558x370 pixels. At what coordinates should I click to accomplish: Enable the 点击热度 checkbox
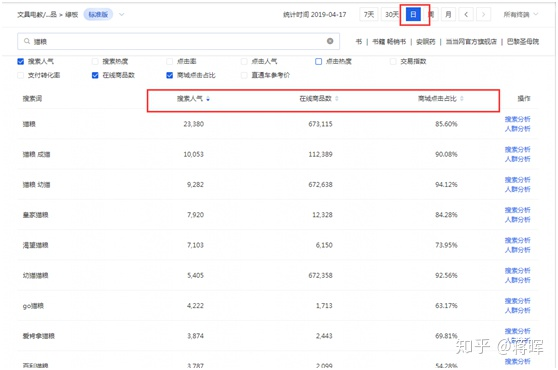[x=319, y=62]
